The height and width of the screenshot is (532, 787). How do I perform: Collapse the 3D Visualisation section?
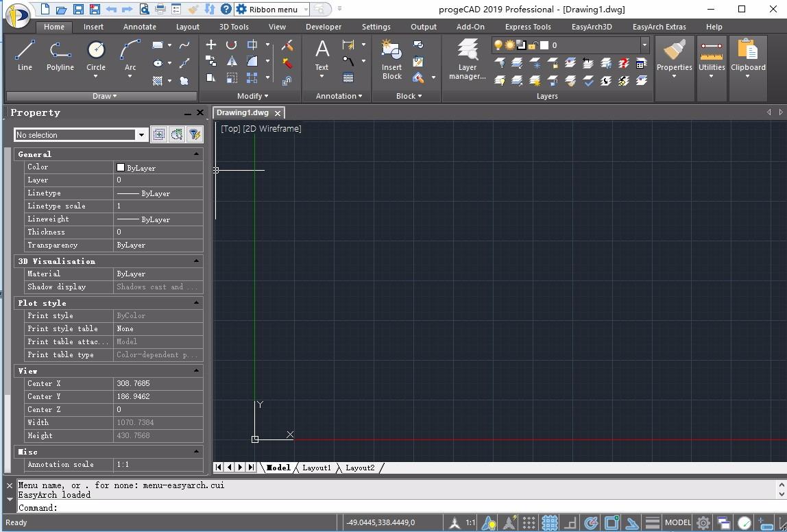click(196, 261)
